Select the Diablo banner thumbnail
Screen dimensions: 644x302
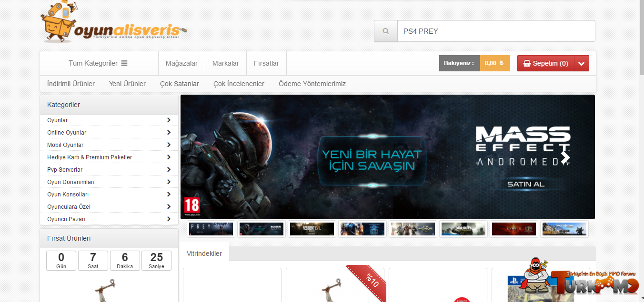pos(514,229)
